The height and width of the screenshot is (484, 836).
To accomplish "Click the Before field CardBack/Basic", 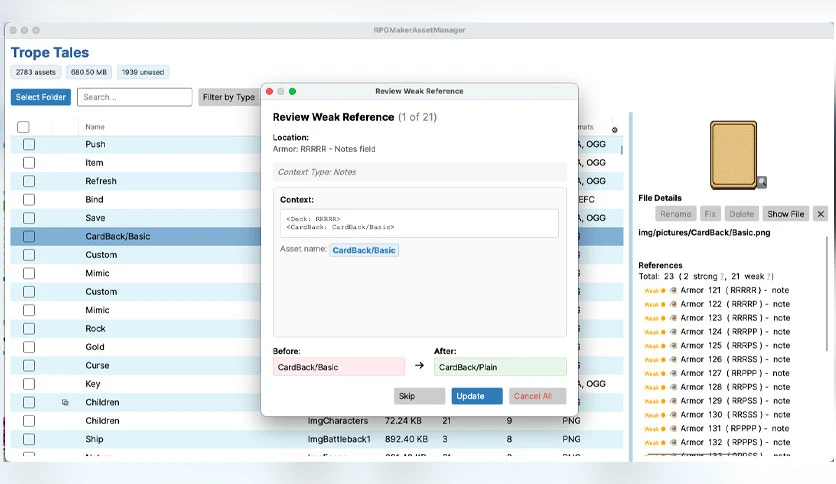I will coord(339,367).
